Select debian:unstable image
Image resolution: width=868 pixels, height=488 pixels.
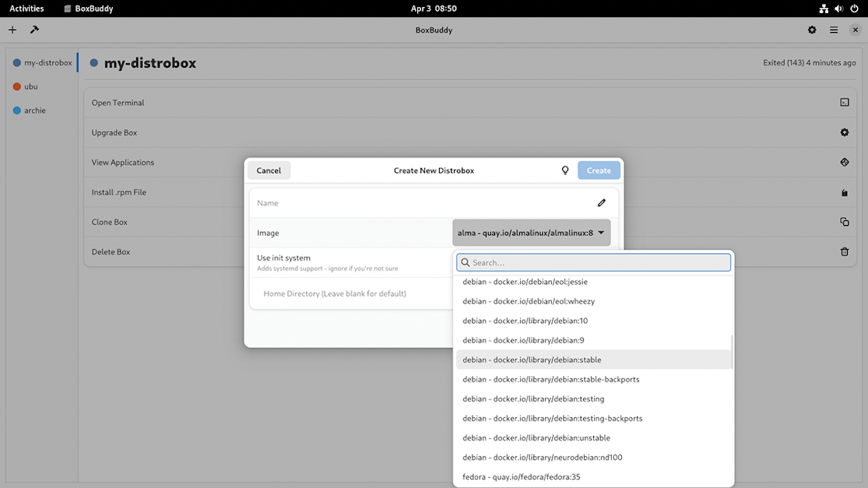[593, 437]
